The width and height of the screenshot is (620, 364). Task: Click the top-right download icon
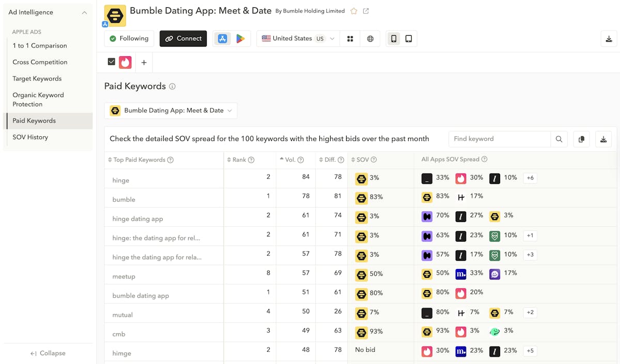609,39
